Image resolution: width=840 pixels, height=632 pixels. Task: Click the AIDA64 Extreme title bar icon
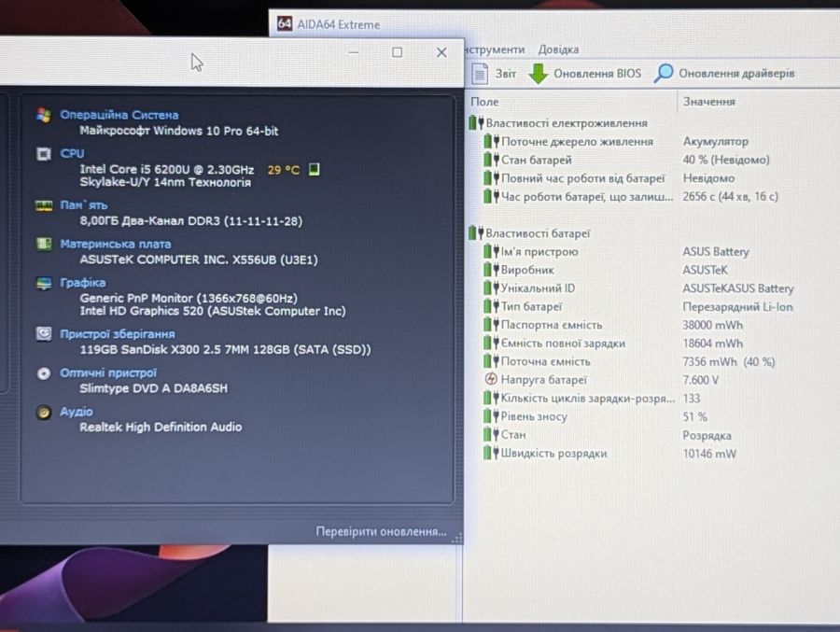(x=285, y=23)
